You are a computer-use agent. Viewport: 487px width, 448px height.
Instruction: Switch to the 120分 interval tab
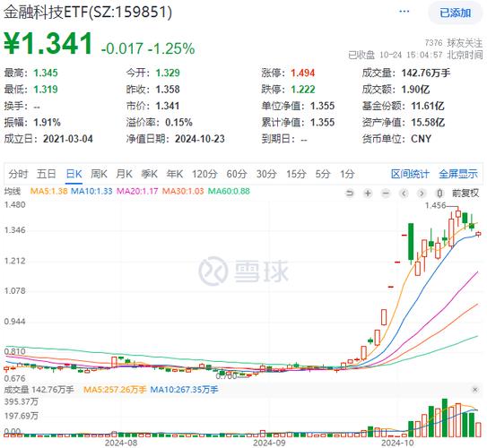click(x=204, y=174)
